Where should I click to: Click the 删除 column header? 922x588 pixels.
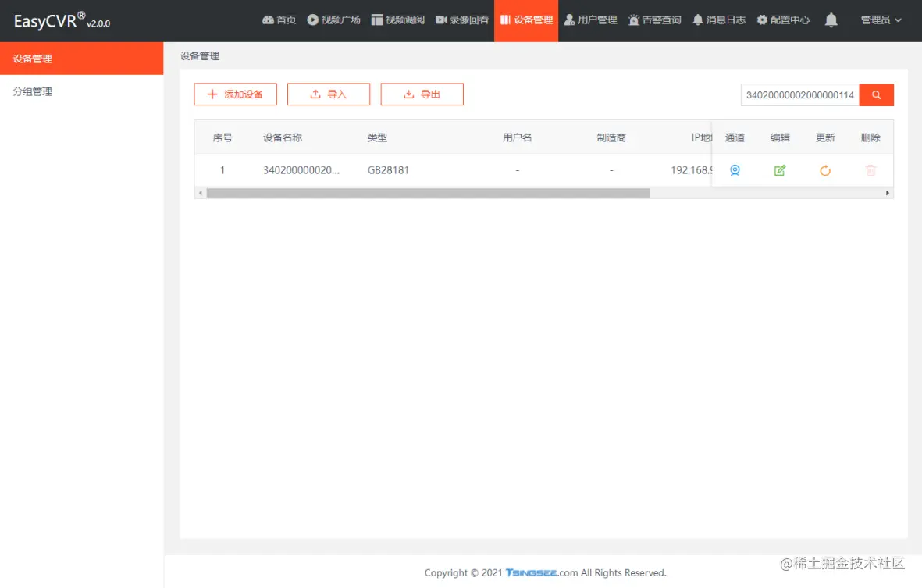(870, 137)
